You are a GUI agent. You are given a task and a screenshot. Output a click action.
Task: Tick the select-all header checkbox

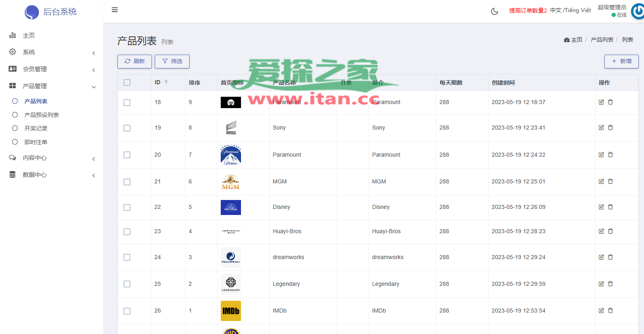coord(127,83)
